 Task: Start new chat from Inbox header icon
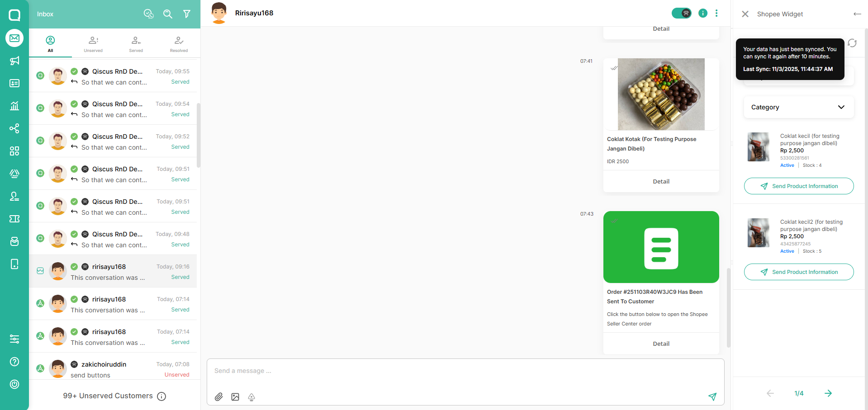(x=149, y=14)
